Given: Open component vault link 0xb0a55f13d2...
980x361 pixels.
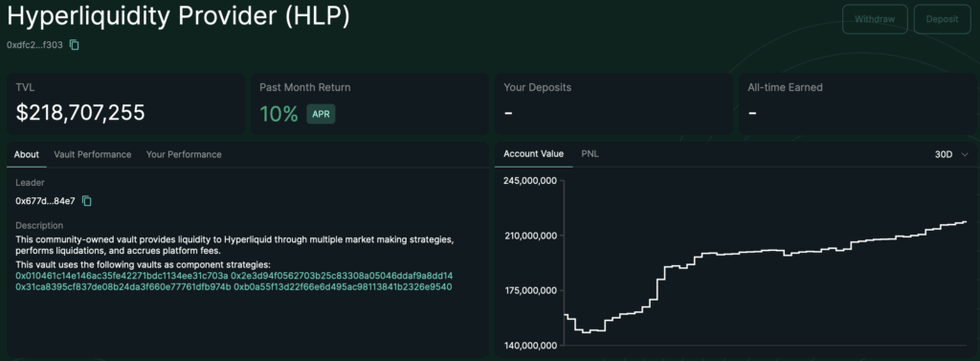Looking at the screenshot, I should tap(344, 287).
